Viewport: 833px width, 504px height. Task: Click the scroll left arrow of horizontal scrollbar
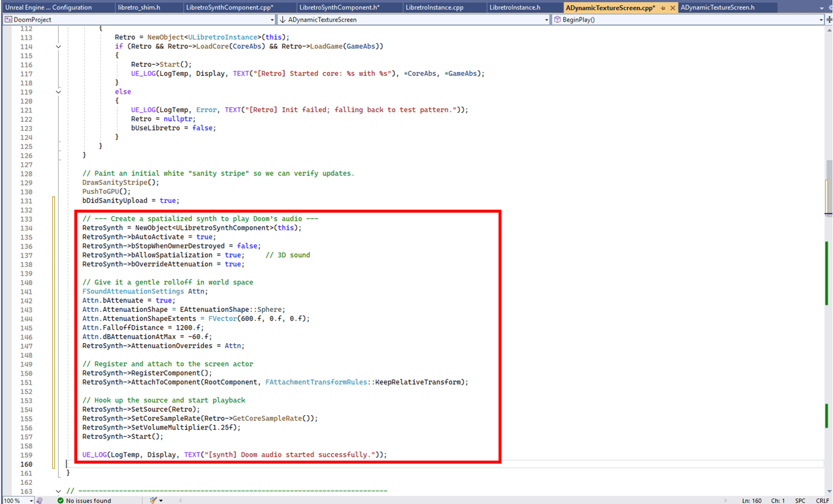point(180,500)
